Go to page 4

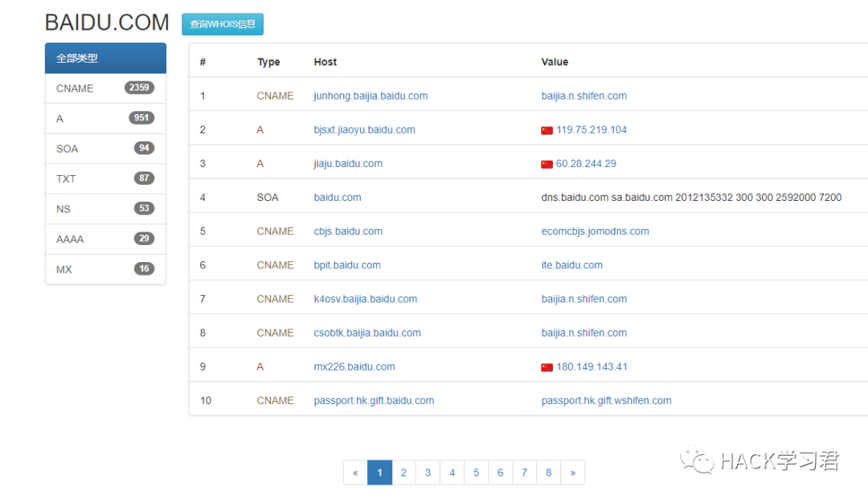(452, 472)
